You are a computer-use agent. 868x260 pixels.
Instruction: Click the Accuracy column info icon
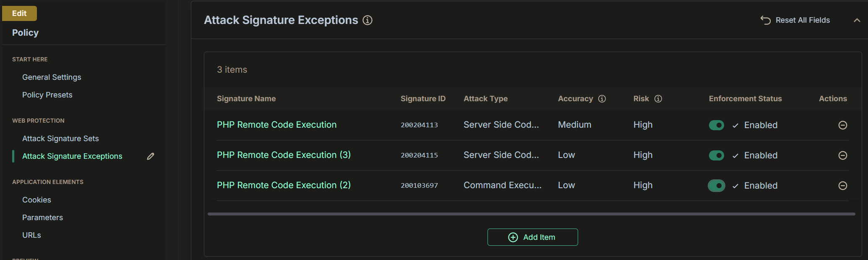tap(602, 99)
